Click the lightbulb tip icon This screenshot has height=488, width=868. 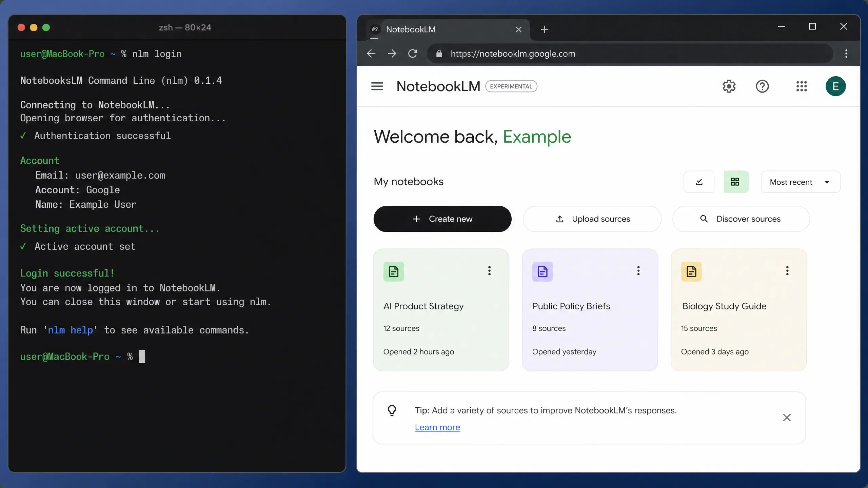(x=392, y=410)
